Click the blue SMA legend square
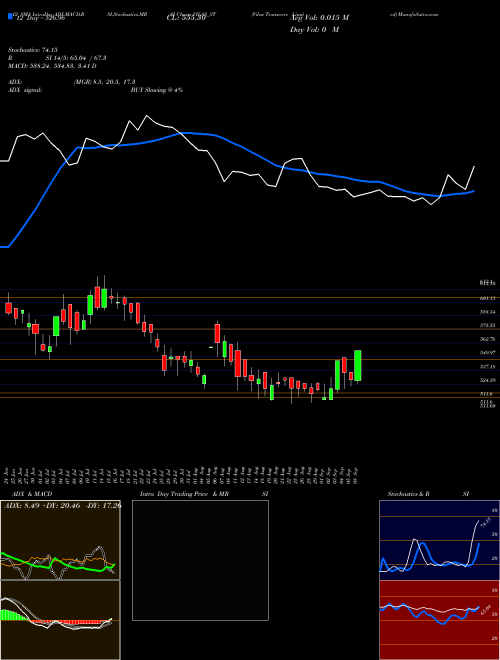This screenshot has height=660, width=500. pos(10,16)
